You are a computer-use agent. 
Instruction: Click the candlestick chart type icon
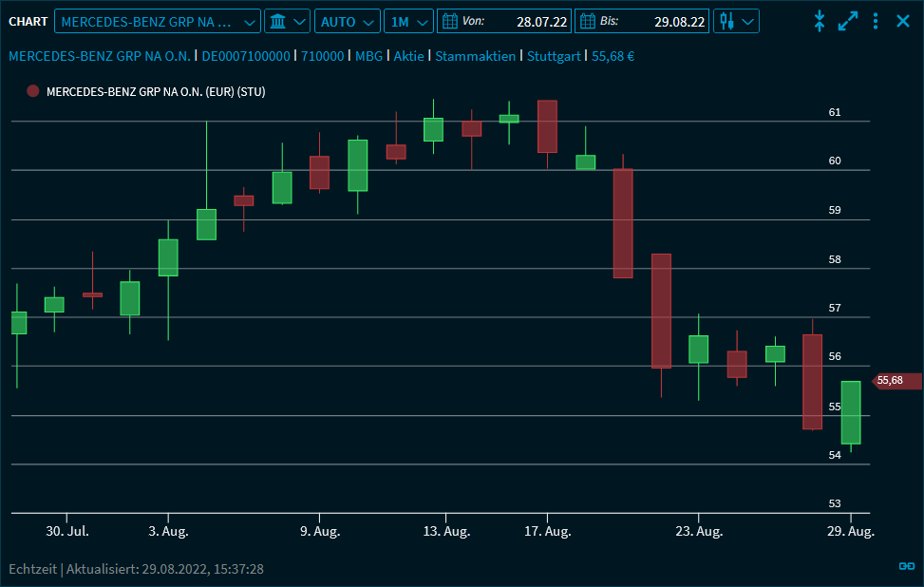tap(727, 21)
